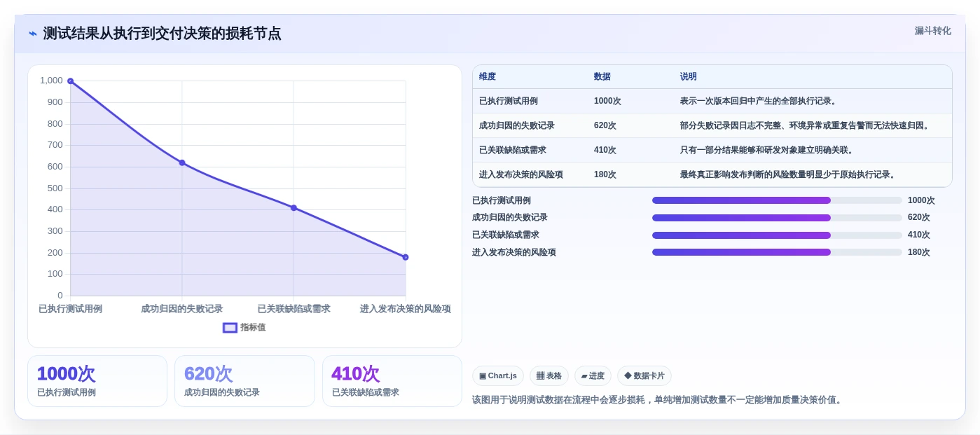
Task: Click x-axis label 进入发布决策的风险项
Action: (x=406, y=309)
